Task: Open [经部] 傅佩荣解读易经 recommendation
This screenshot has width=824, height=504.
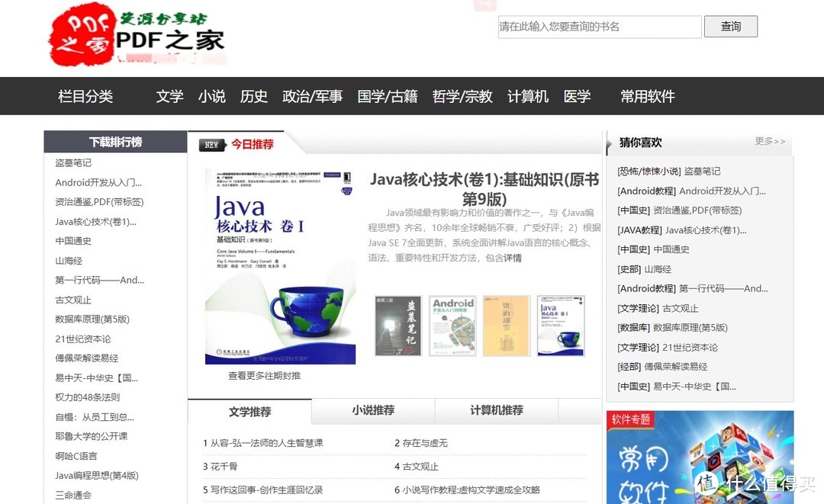Action: [x=662, y=367]
